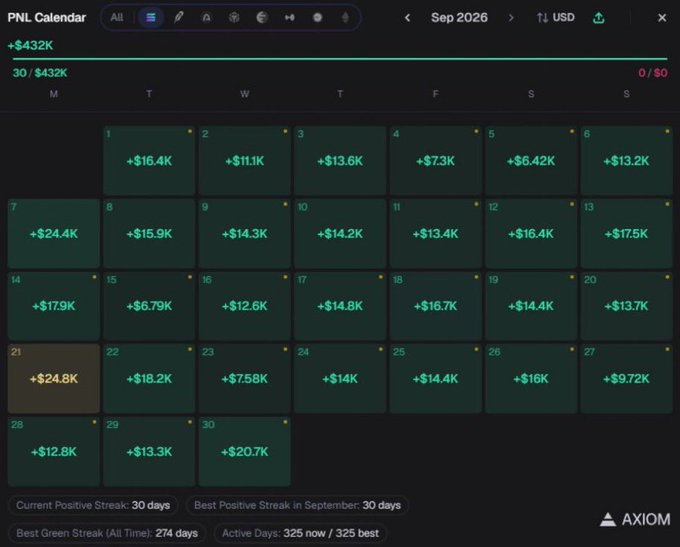Viewport: 680px width, 547px height.
Task: Open day 17 cell showing +$14.8K
Action: pos(340,306)
